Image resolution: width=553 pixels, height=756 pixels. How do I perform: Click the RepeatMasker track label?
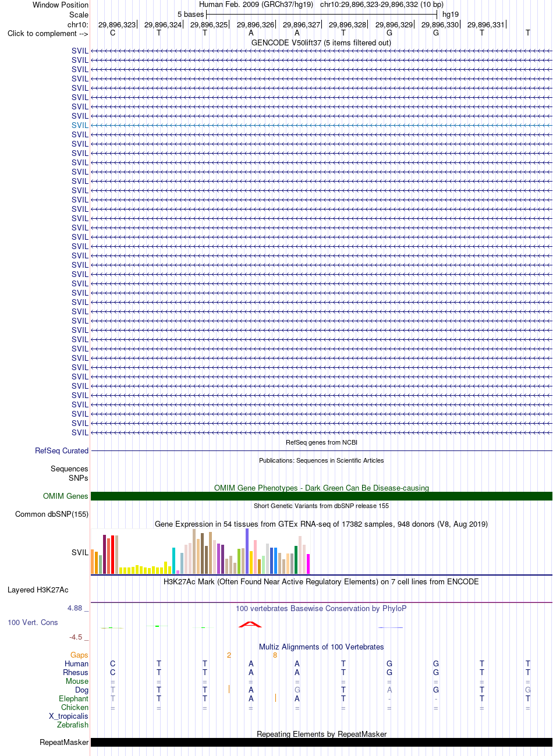tap(64, 742)
